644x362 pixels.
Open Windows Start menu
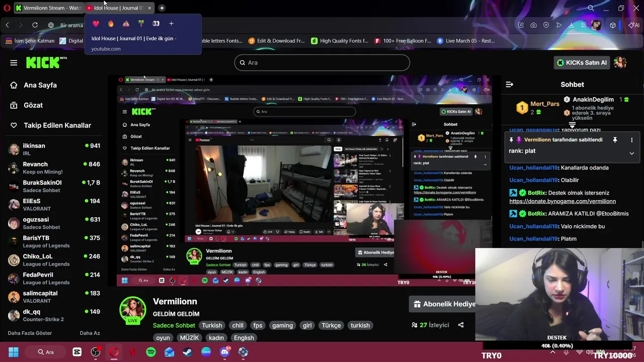click(14, 352)
